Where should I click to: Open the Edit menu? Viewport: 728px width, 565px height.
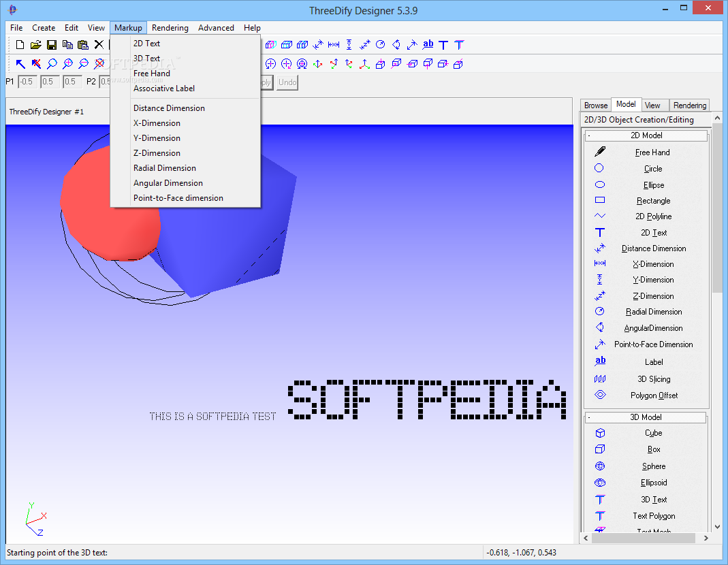71,28
